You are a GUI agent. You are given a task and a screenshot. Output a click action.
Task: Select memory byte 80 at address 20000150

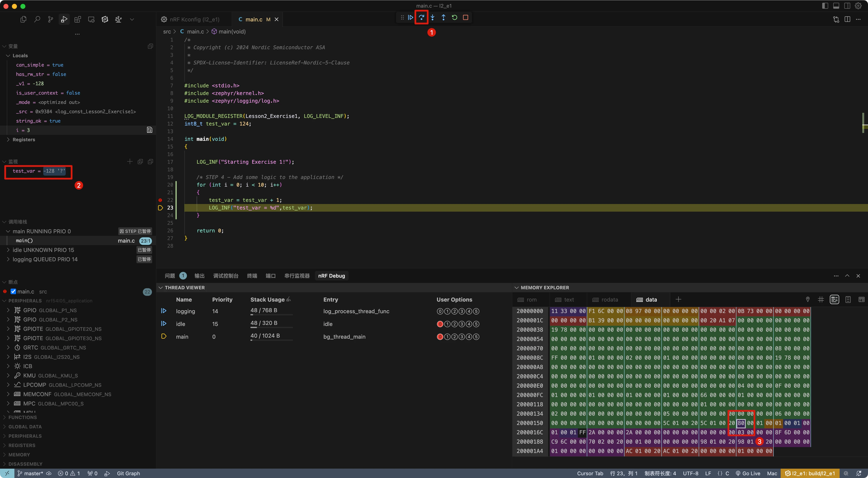[741, 423]
